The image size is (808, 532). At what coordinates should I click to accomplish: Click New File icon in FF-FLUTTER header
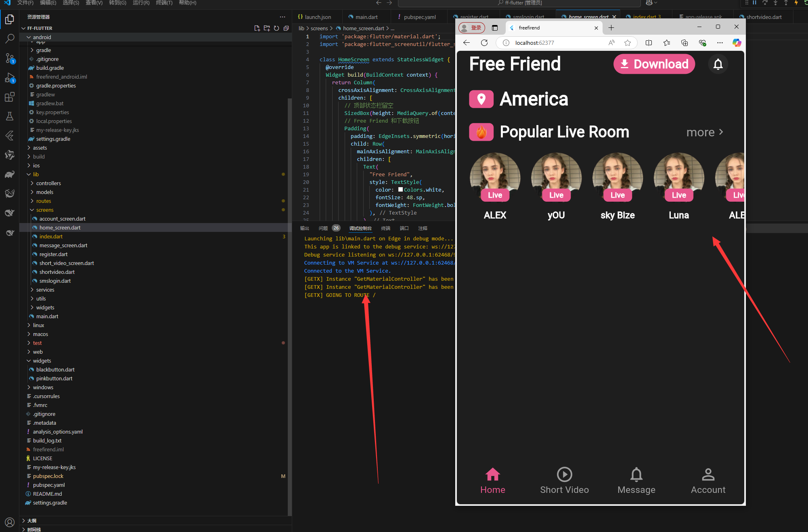[x=257, y=28]
